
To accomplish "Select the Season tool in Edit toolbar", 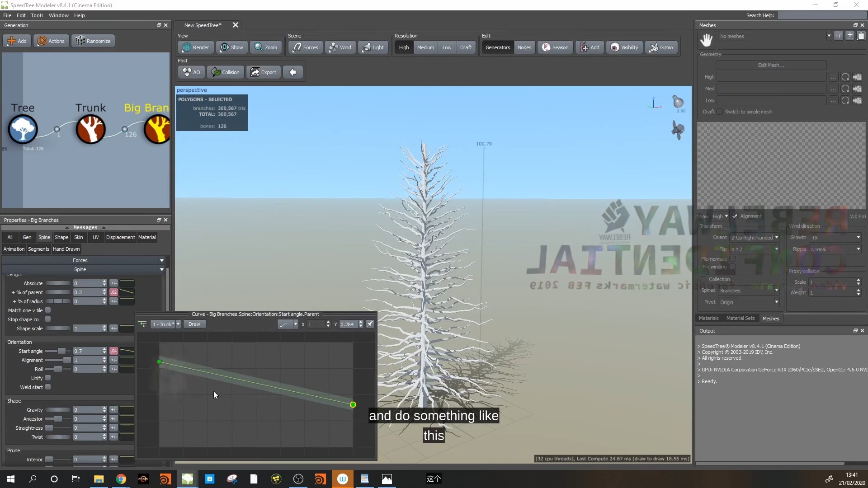I will (555, 47).
